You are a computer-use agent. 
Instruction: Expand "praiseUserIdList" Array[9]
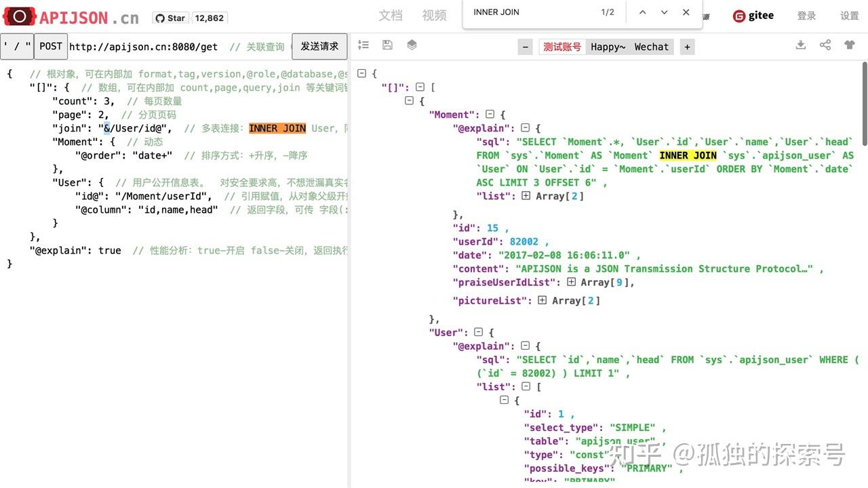point(572,282)
